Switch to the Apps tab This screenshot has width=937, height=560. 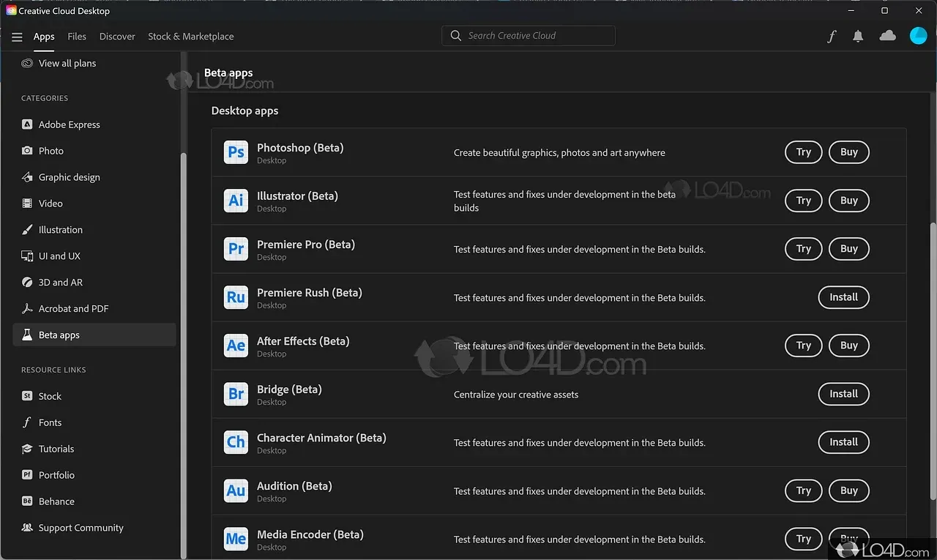coord(44,37)
